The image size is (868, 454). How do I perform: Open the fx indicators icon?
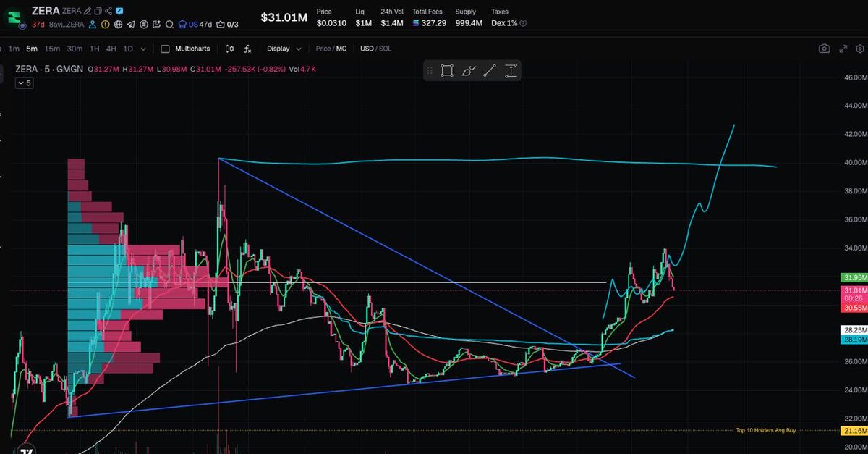point(247,49)
